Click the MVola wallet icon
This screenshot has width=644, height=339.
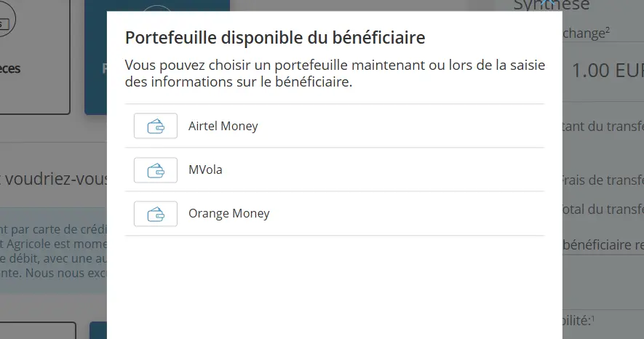(156, 170)
